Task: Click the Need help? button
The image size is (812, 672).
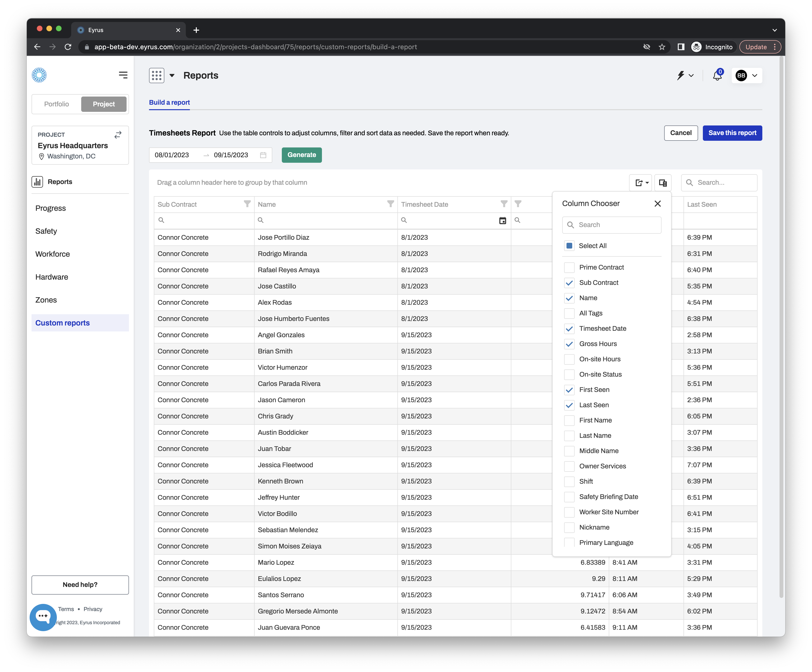Action: pos(80,585)
